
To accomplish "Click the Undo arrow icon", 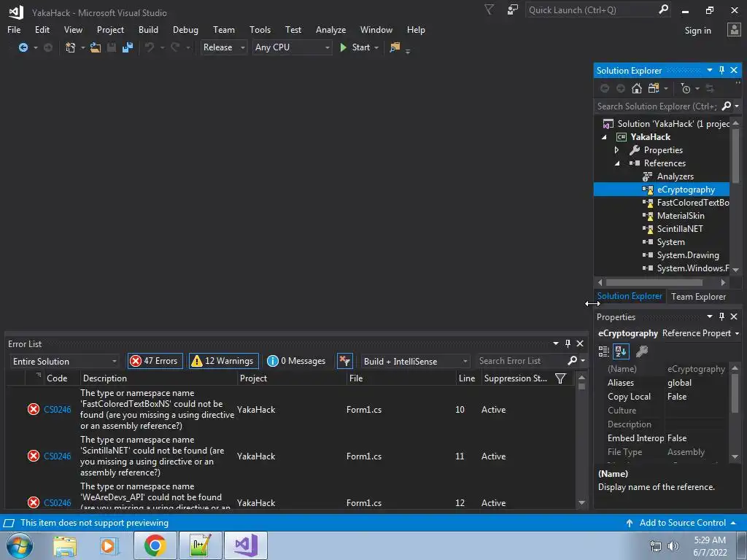I will (150, 47).
